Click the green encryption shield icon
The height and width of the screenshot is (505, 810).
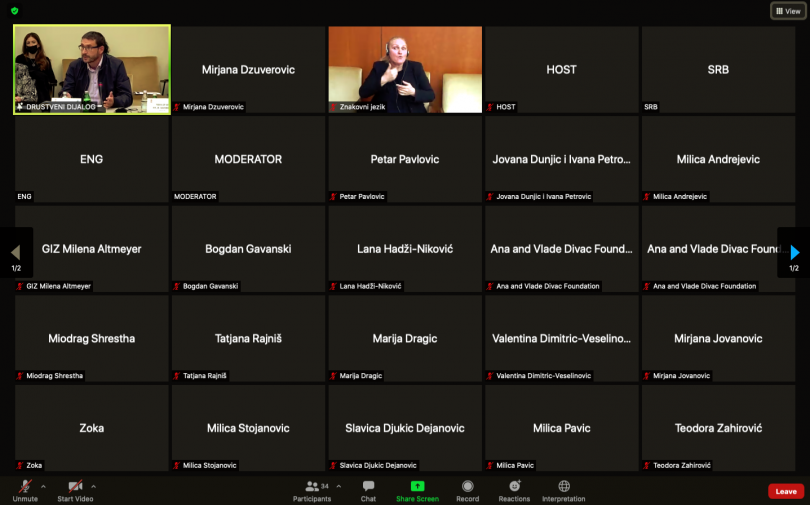[x=14, y=10]
